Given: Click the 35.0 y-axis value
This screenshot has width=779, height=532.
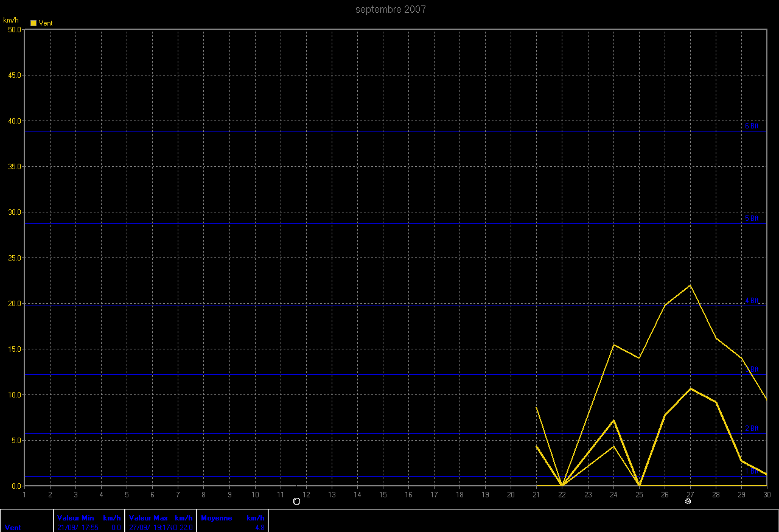Looking at the screenshot, I should click(x=13, y=166).
